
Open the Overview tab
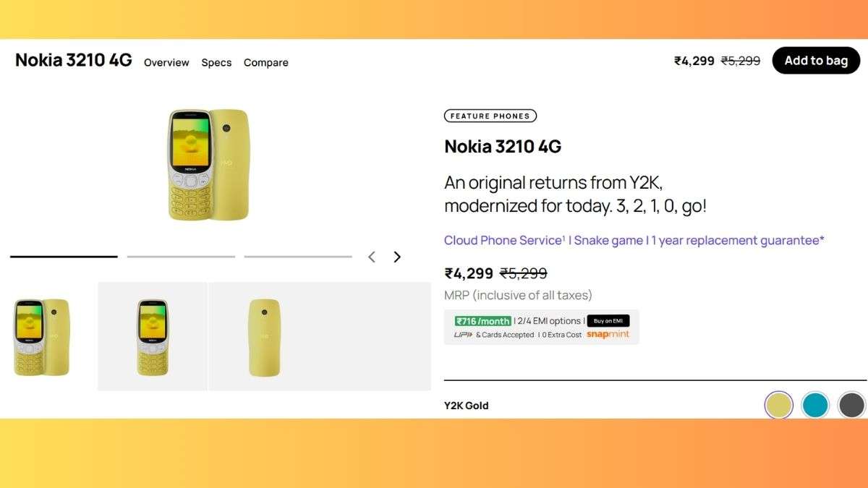coord(166,63)
